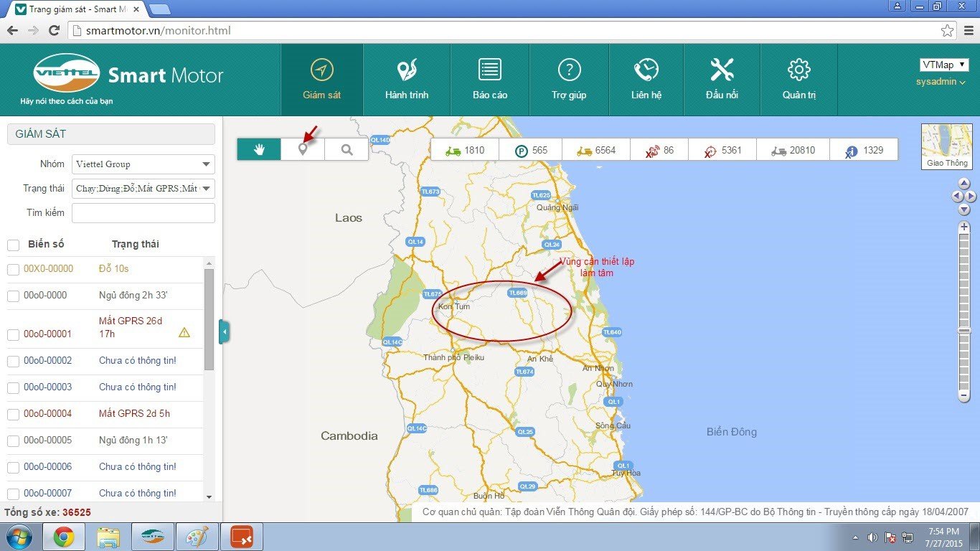980x551 pixels.
Task: Filter by parked vehicles count 565
Action: tap(531, 150)
